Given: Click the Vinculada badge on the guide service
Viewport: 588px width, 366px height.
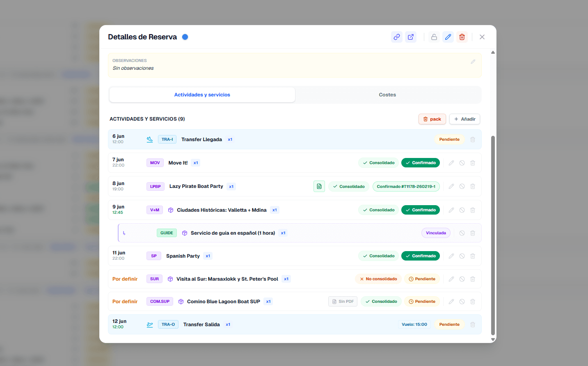Looking at the screenshot, I should tap(436, 233).
